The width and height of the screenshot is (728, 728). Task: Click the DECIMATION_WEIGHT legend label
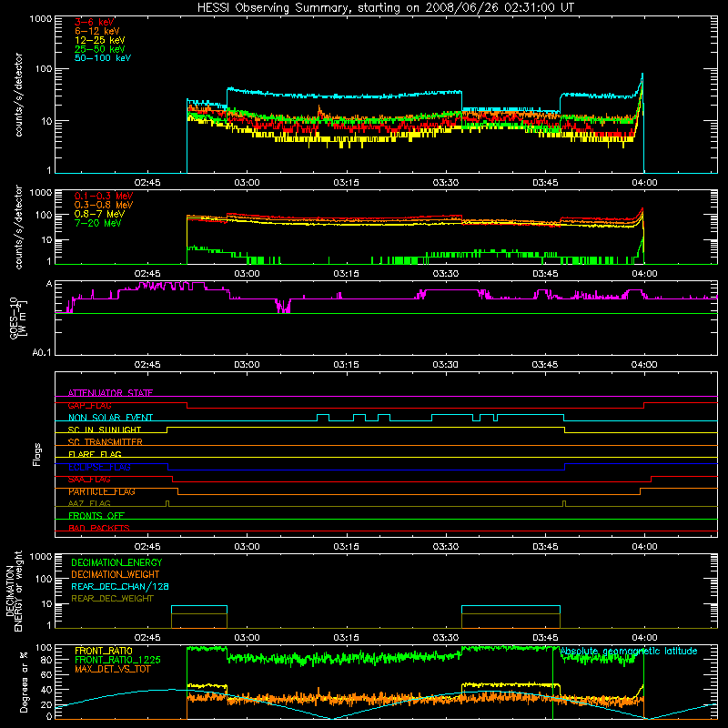(x=116, y=574)
